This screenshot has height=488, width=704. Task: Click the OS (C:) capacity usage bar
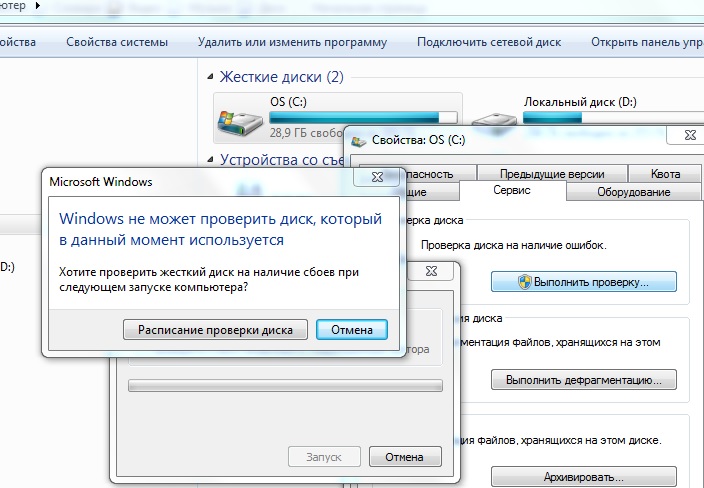tap(363, 118)
